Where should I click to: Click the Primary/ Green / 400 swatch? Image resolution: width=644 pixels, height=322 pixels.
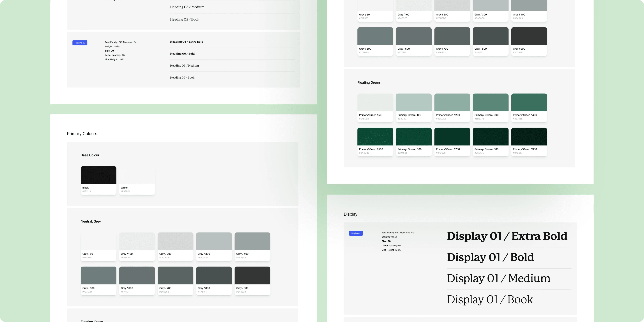click(x=529, y=102)
